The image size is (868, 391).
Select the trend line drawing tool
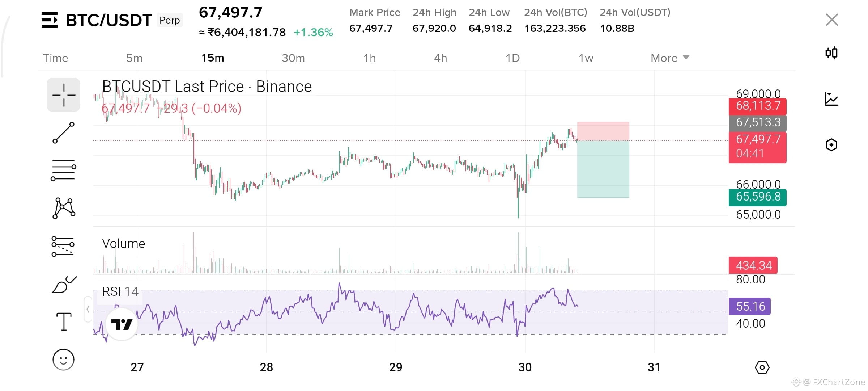64,133
